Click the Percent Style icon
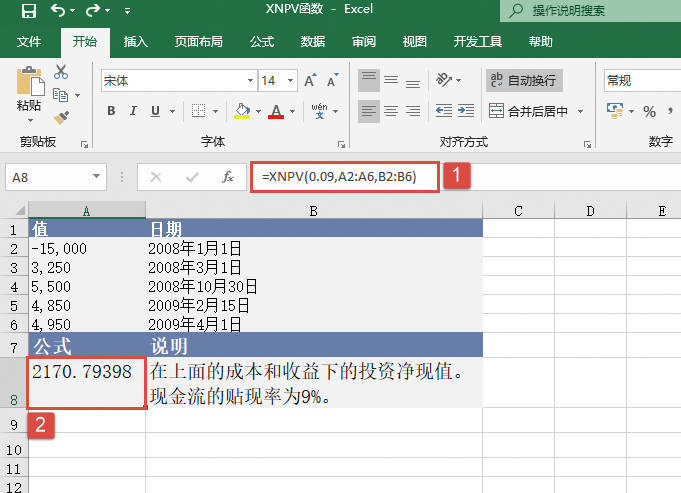This screenshot has width=681, height=493. (649, 111)
